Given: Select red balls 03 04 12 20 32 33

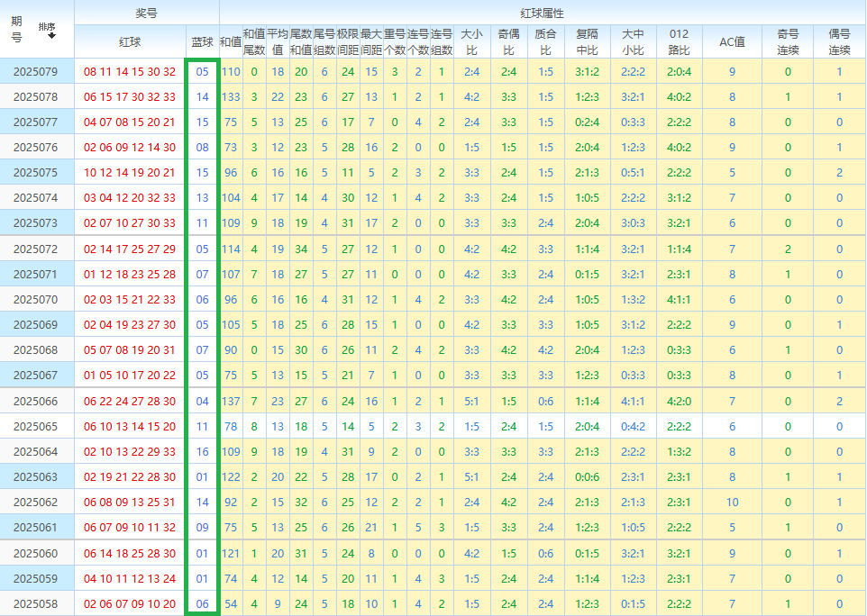Looking at the screenshot, I should [130, 198].
